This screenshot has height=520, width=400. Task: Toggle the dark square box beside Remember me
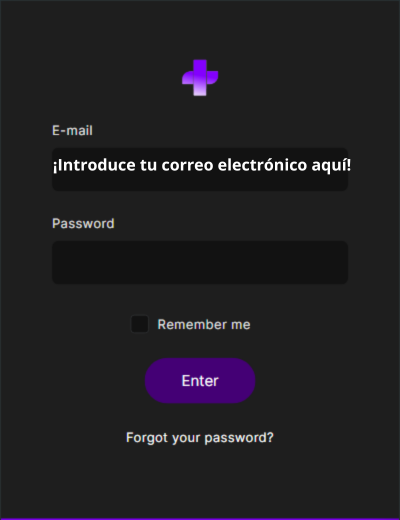coord(139,324)
